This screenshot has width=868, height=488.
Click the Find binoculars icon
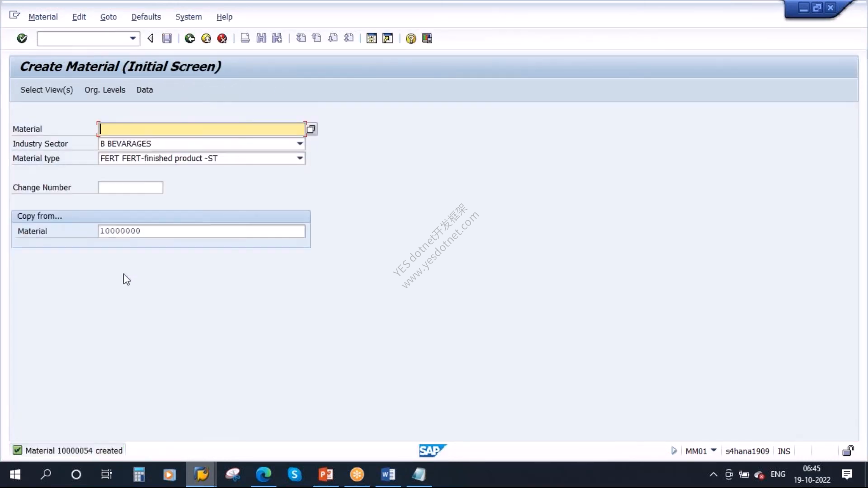point(261,38)
